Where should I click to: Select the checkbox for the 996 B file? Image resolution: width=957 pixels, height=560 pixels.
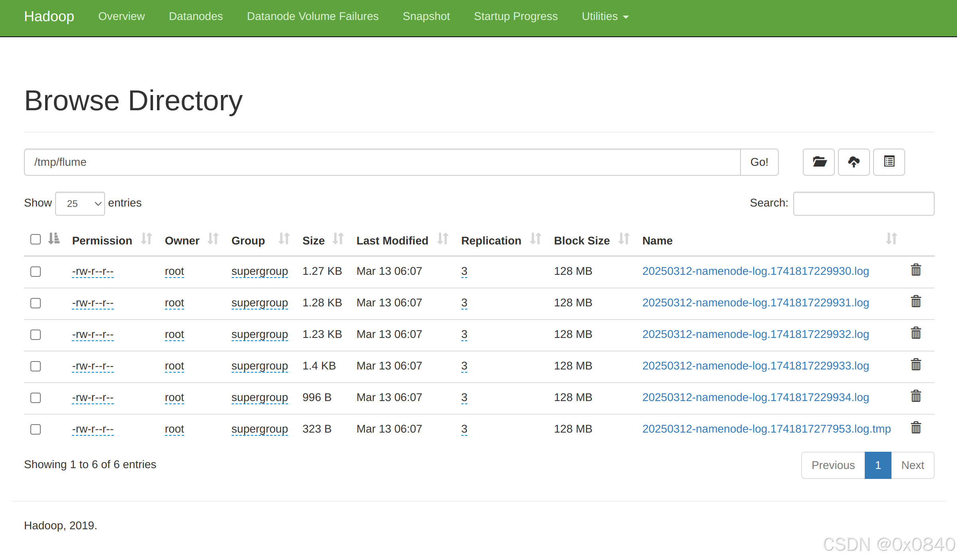pos(36,398)
